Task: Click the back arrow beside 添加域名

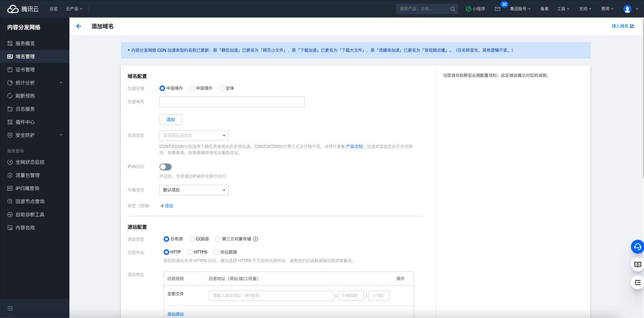Action: click(79, 26)
